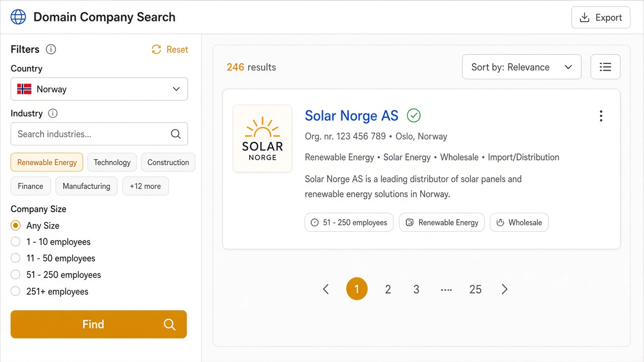
Task: Select the Manufacturing industry chip
Action: pyautogui.click(x=87, y=186)
